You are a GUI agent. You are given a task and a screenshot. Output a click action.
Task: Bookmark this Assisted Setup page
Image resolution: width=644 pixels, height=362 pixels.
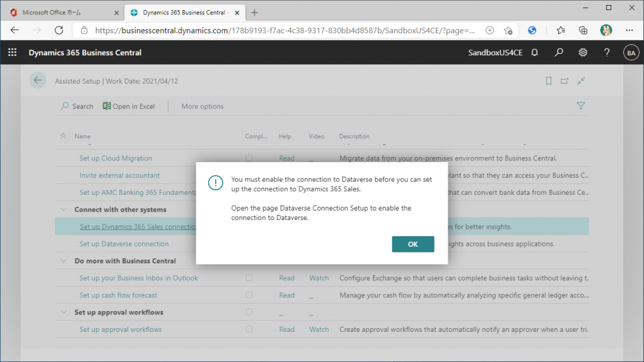click(x=548, y=81)
